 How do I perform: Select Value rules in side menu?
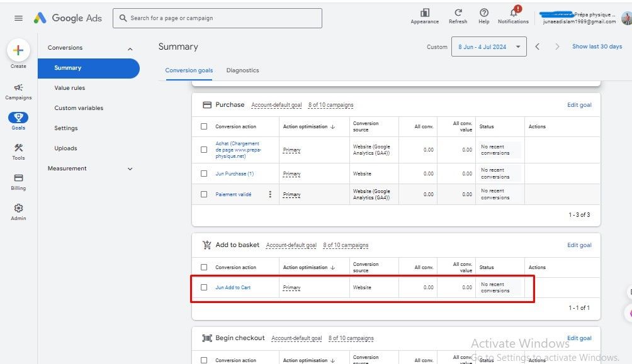[x=69, y=88]
